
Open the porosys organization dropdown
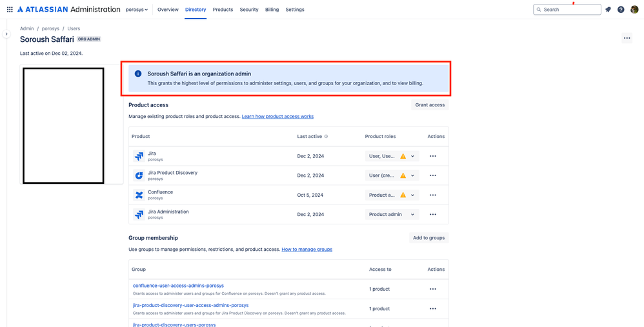(x=137, y=10)
